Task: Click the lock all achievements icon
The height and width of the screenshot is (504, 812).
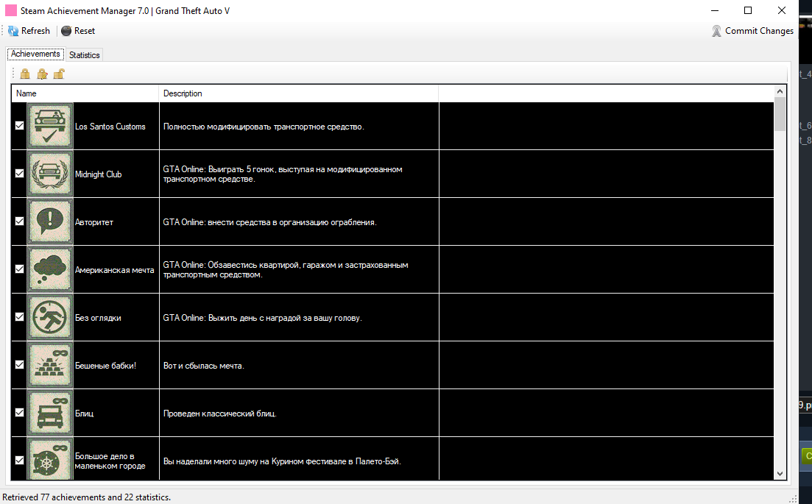Action: pyautogui.click(x=25, y=74)
